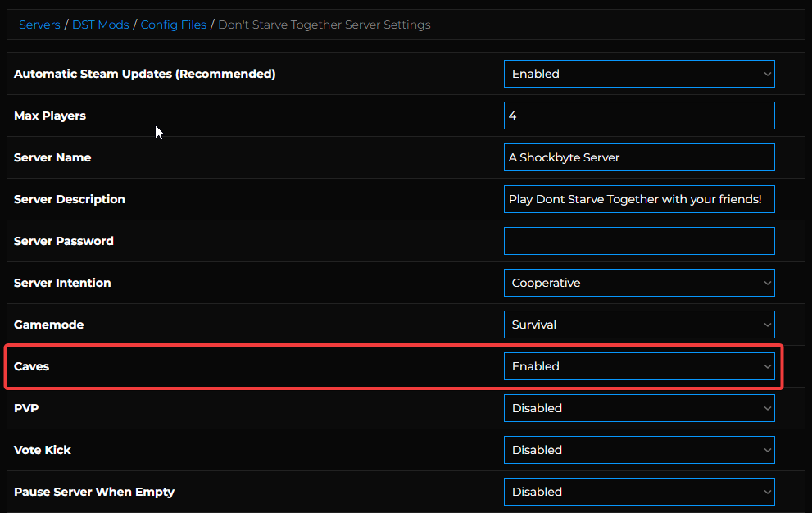This screenshot has width=812, height=513.
Task: Open the Vote Kick setting dropdown
Action: click(x=639, y=450)
